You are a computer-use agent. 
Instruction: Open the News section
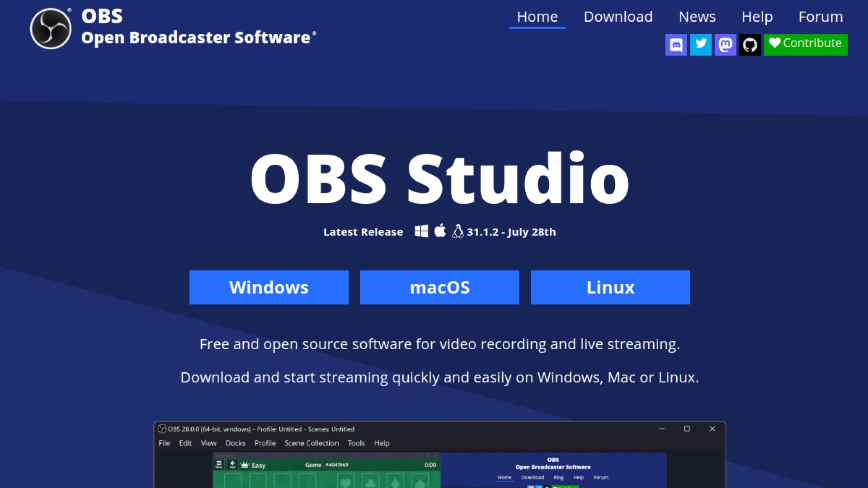coord(697,16)
